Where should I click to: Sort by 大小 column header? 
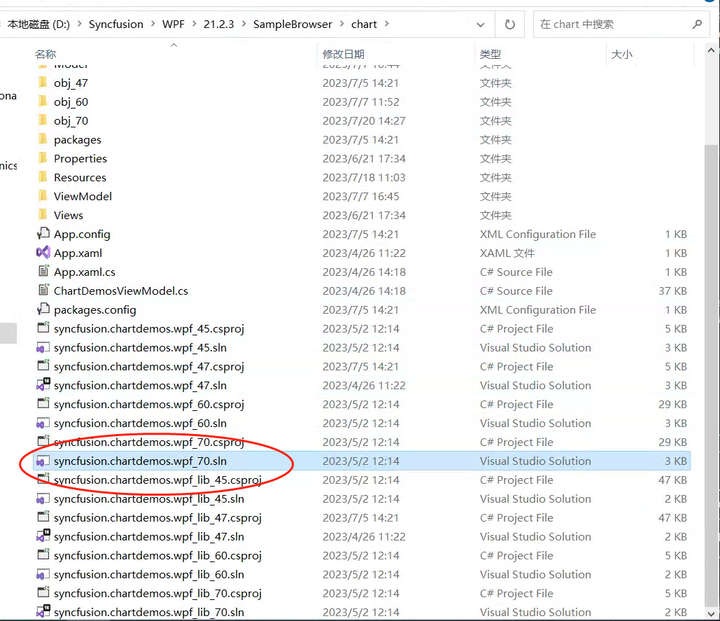point(622,54)
